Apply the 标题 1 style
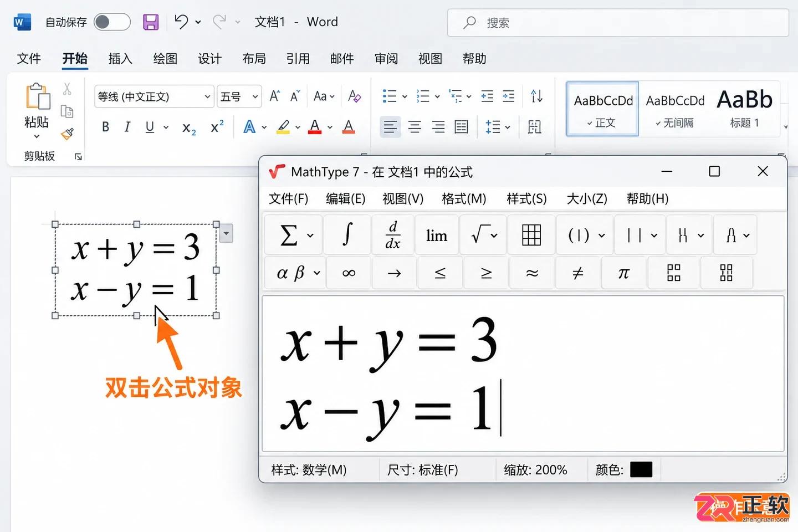 744,109
